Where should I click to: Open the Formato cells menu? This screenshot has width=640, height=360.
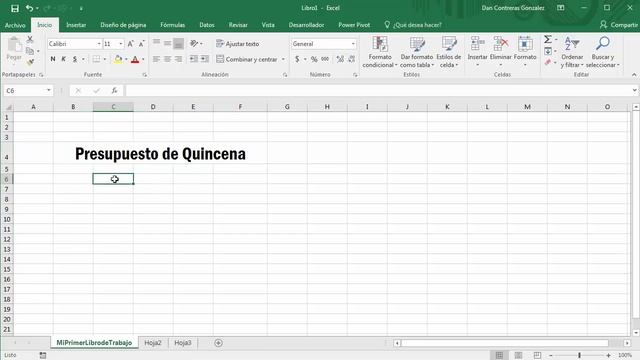525,52
